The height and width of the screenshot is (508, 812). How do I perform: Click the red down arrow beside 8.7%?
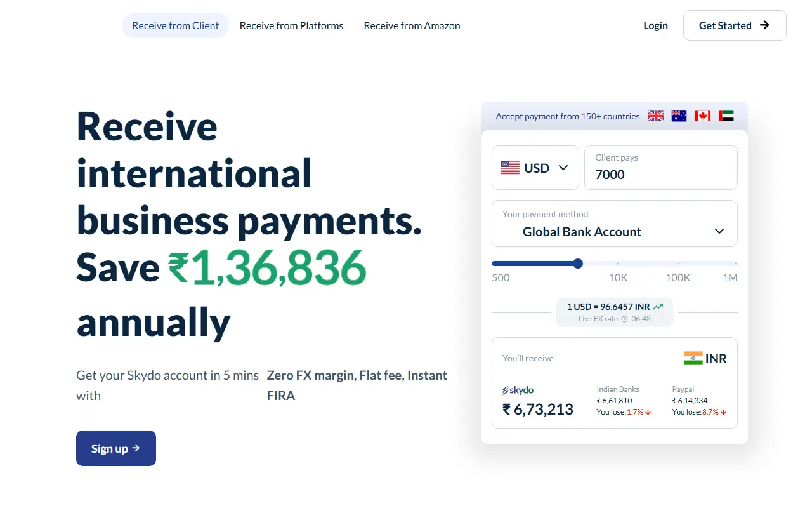[723, 412]
